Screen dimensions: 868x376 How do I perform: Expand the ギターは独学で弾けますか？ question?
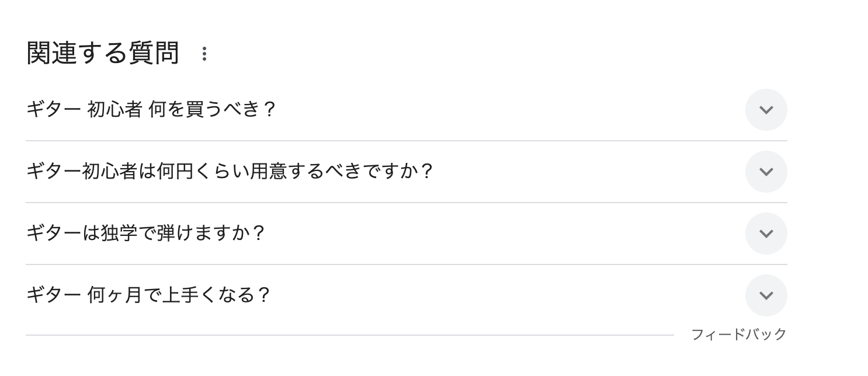coord(386,234)
